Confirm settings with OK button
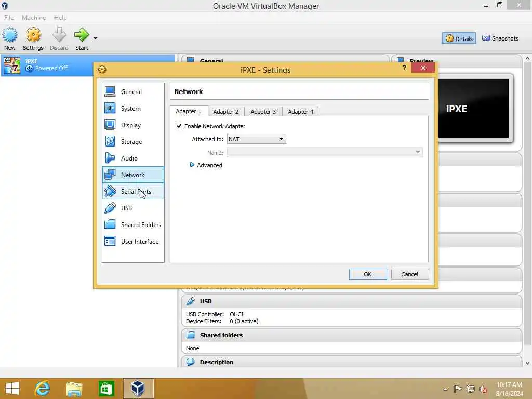The width and height of the screenshot is (532, 399). 368,274
